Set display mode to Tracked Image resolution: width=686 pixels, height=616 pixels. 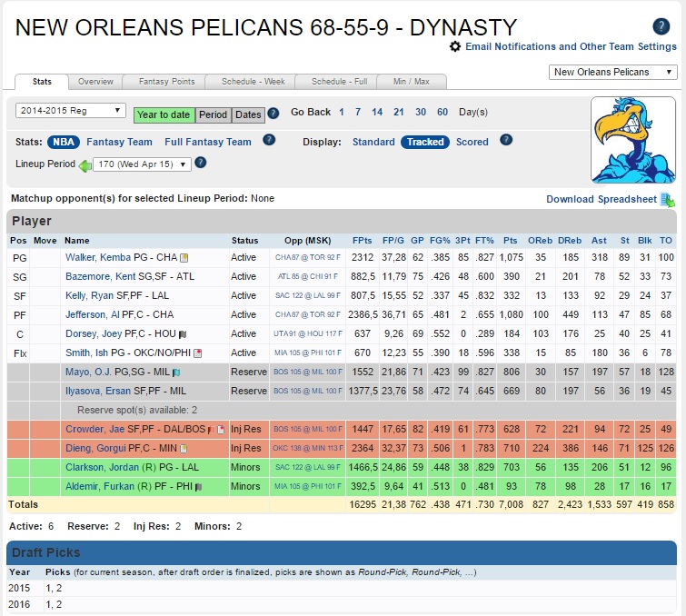[425, 142]
